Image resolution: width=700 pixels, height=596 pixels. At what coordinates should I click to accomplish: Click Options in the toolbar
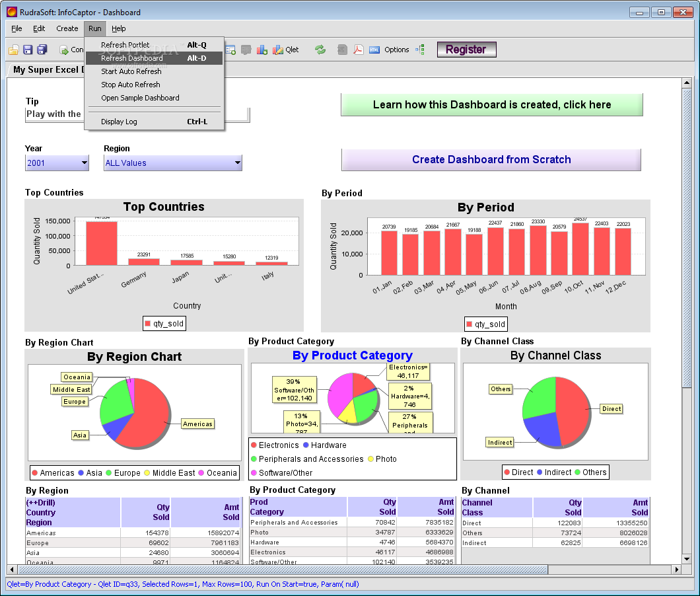[x=397, y=50]
